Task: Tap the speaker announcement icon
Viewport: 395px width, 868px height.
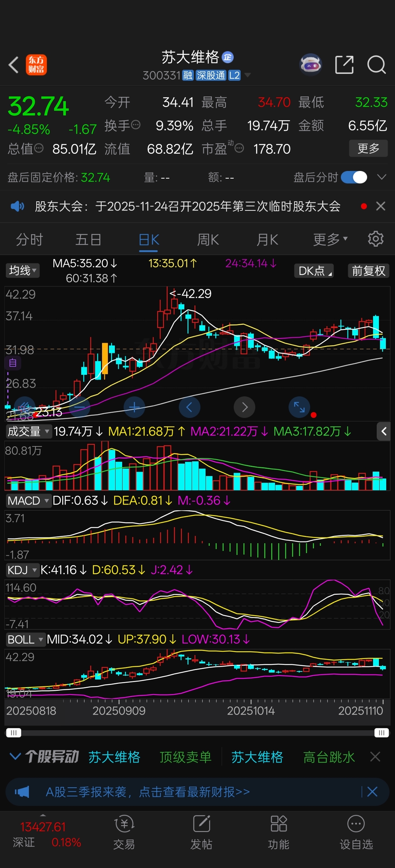Action: point(17,206)
